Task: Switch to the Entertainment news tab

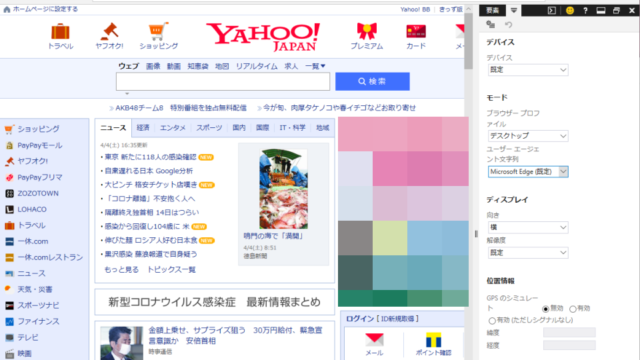Action: 173,128
